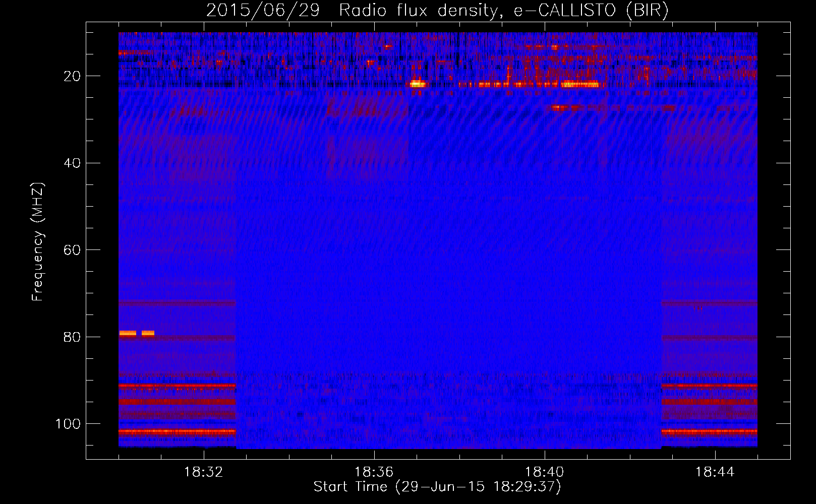
Task: Click the 60 frequency tick label
Action: pyautogui.click(x=72, y=250)
